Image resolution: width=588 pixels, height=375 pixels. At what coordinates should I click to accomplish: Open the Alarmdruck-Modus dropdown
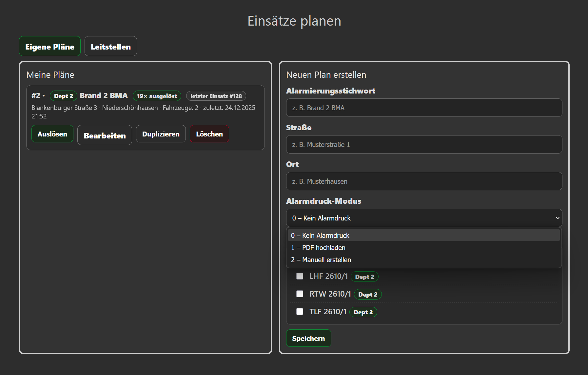click(x=424, y=218)
